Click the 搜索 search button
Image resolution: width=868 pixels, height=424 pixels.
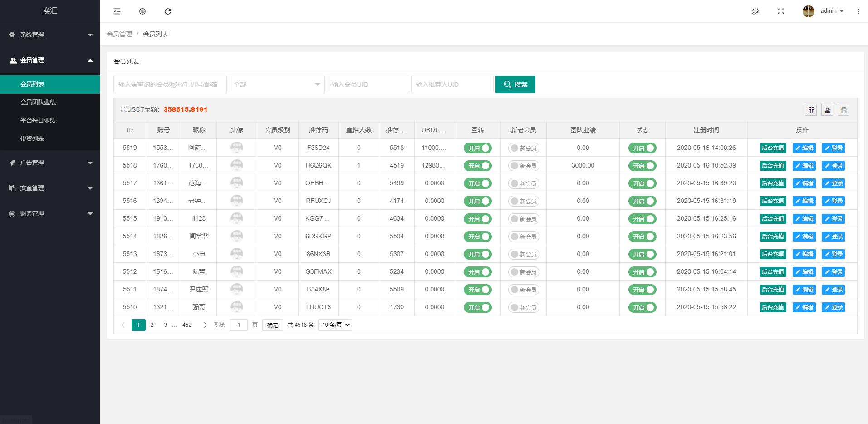[515, 84]
